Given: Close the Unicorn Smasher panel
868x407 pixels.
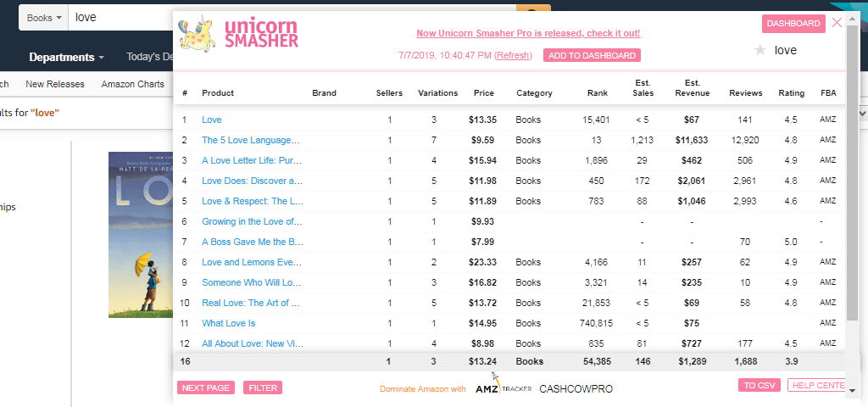Looking at the screenshot, I should pos(837,23).
